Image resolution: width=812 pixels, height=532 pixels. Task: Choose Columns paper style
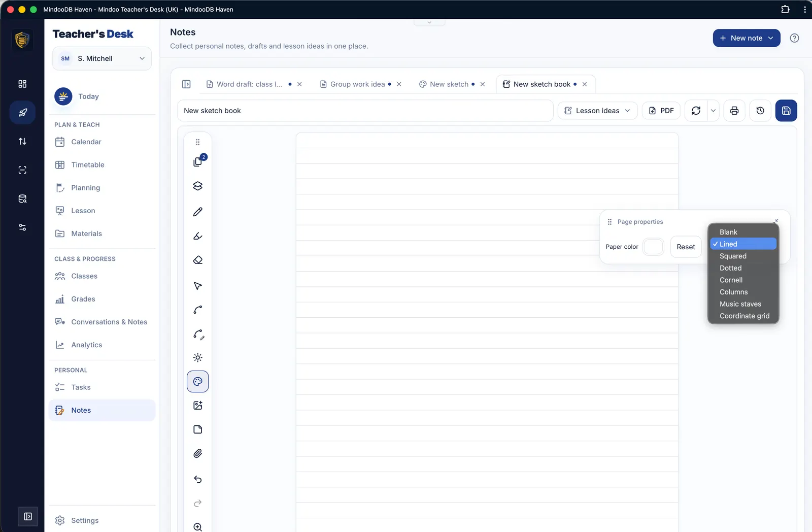743,292
